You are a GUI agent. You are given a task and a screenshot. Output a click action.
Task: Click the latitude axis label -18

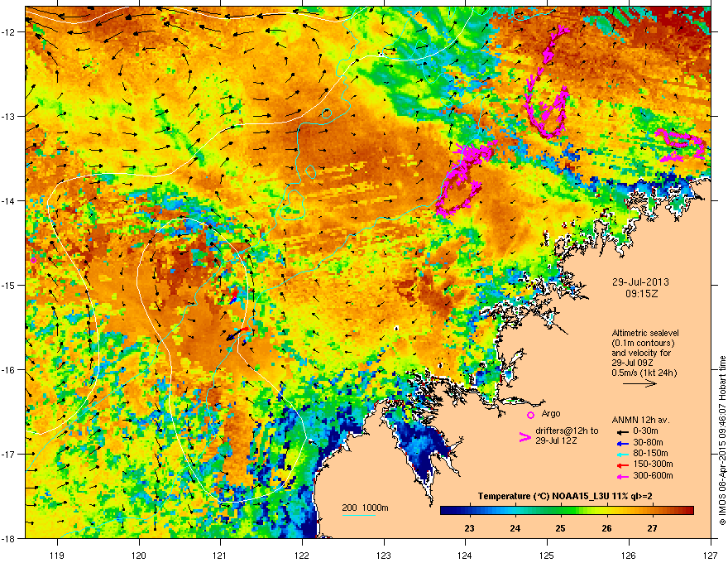point(9,538)
